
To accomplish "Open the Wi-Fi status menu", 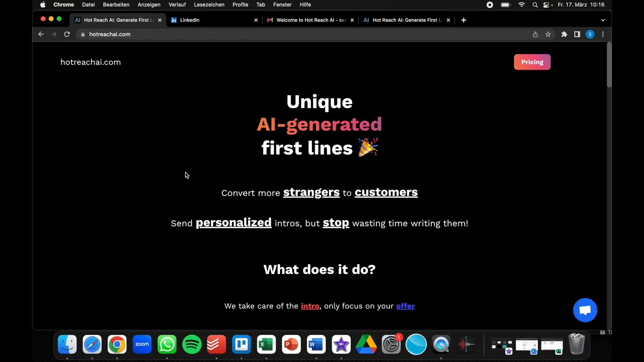I will pos(522,5).
